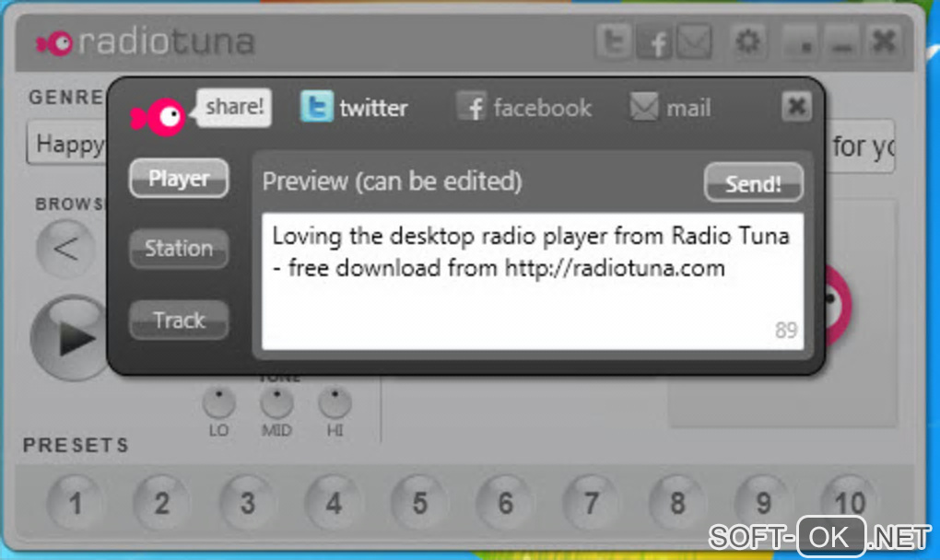Select preset 3
Image resolution: width=940 pixels, height=560 pixels.
click(248, 503)
